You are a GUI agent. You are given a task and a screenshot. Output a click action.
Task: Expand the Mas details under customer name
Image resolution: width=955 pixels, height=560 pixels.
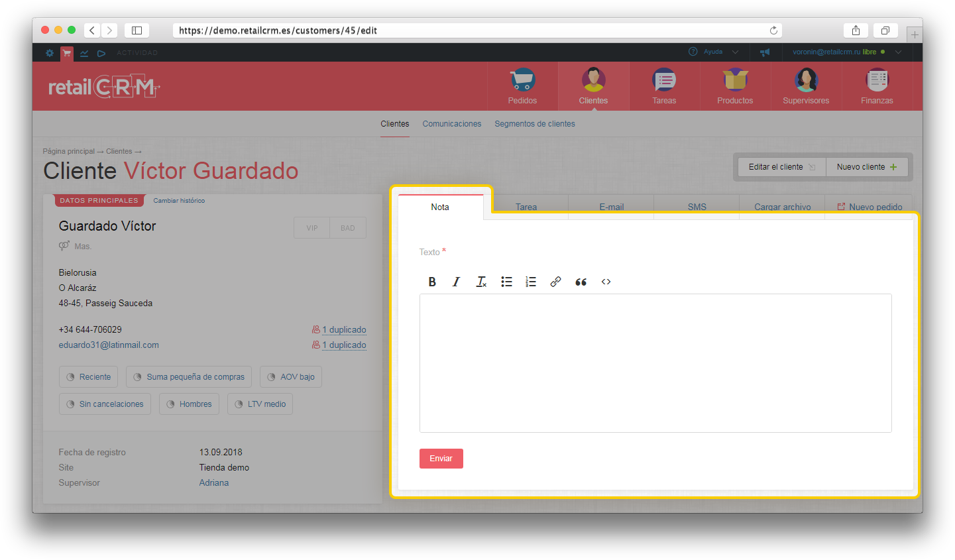83,247
